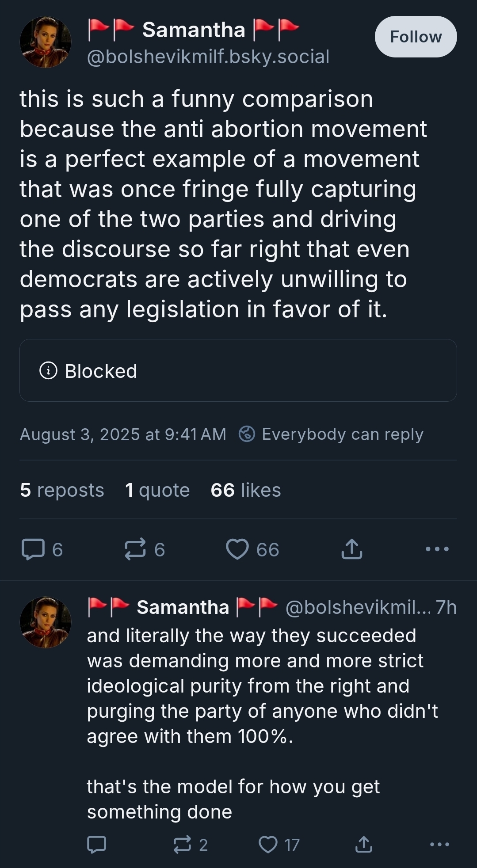The height and width of the screenshot is (868, 477).
Task: Open the second post's three-dot options menu
Action: click(439, 845)
